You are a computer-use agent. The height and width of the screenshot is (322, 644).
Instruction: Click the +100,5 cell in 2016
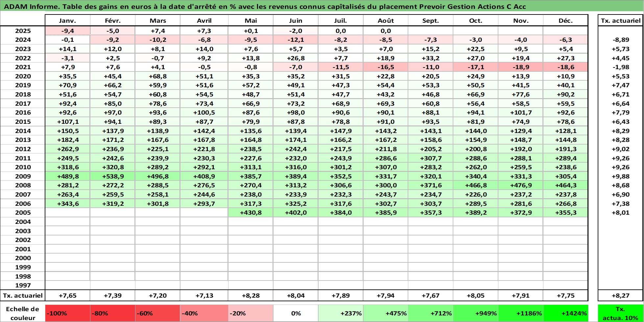(204, 113)
